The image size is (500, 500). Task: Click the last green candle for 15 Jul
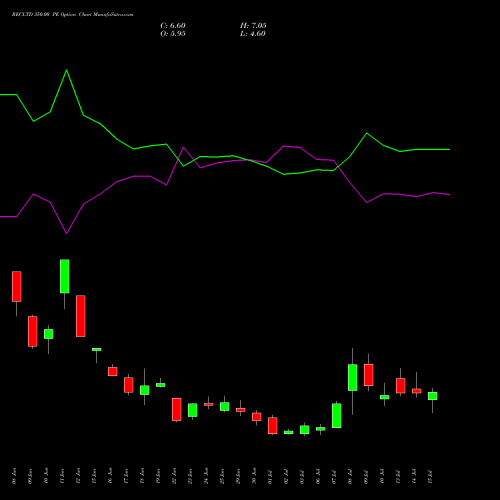pos(433,396)
